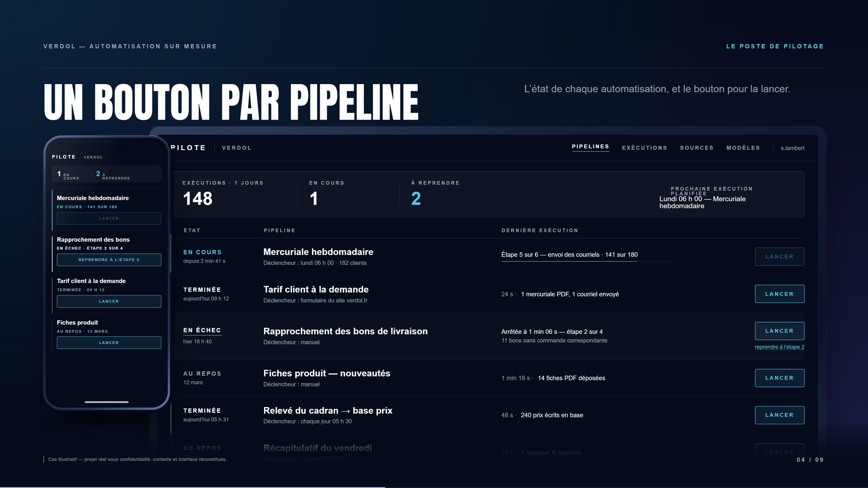Click 'hier 18 h 40' timestamp
The image size is (868, 488).
click(x=197, y=342)
